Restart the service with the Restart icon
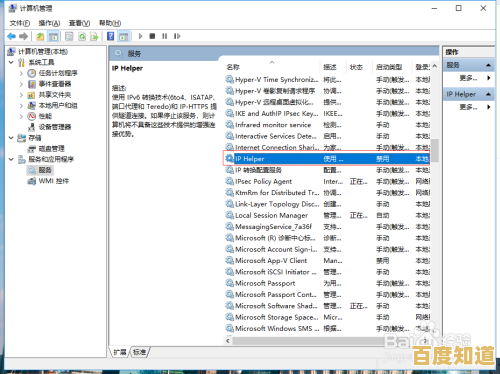 pyautogui.click(x=177, y=36)
